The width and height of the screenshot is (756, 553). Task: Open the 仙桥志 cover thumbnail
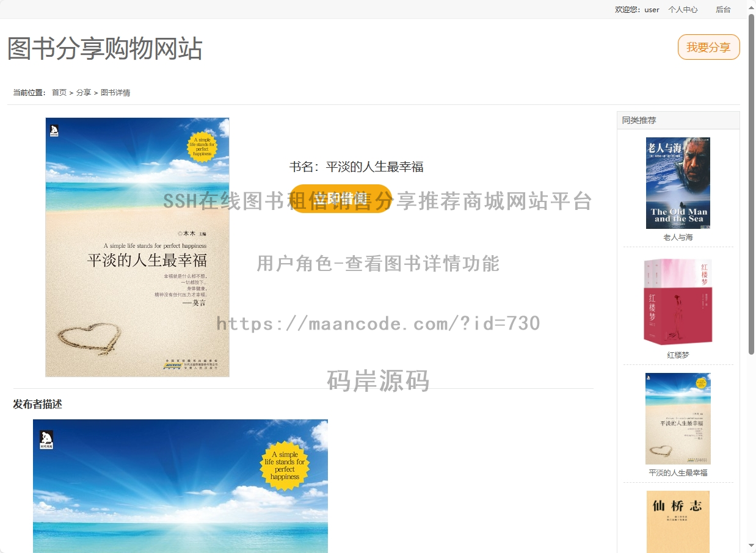pos(678,522)
